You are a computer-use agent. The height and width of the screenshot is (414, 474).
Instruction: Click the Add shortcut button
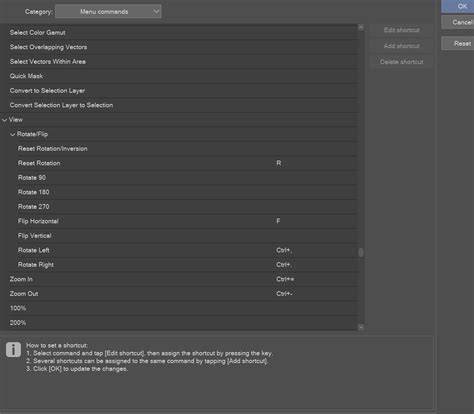401,46
